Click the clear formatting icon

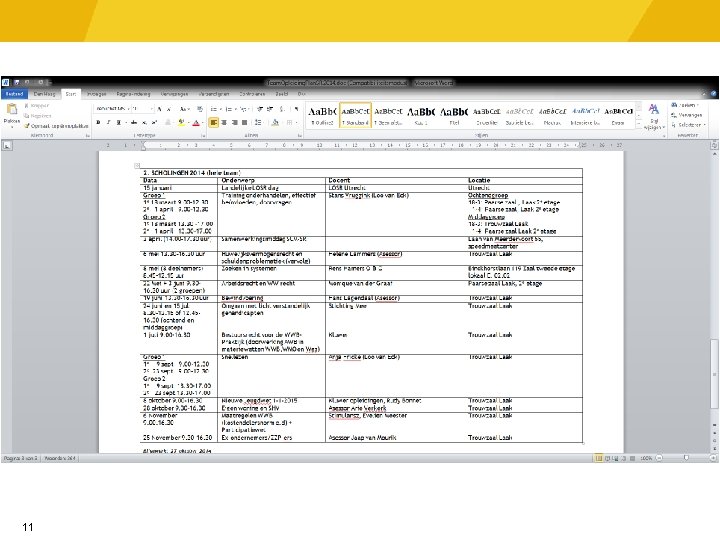click(x=200, y=109)
